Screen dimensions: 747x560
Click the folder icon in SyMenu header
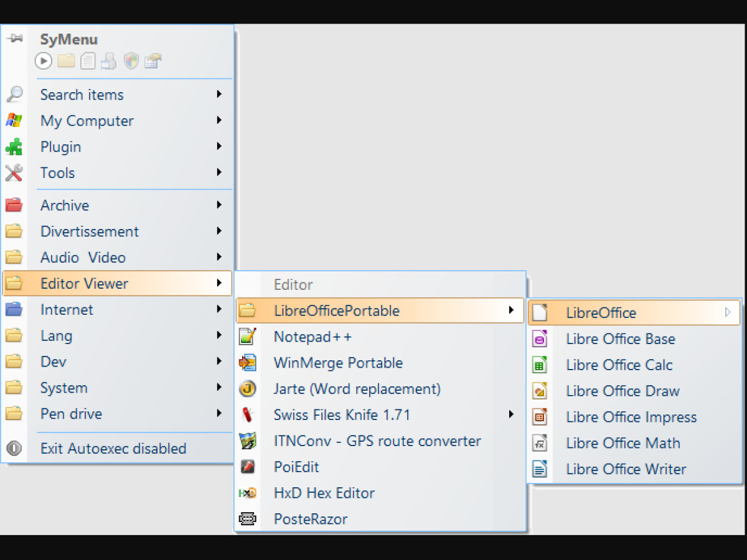(x=66, y=60)
